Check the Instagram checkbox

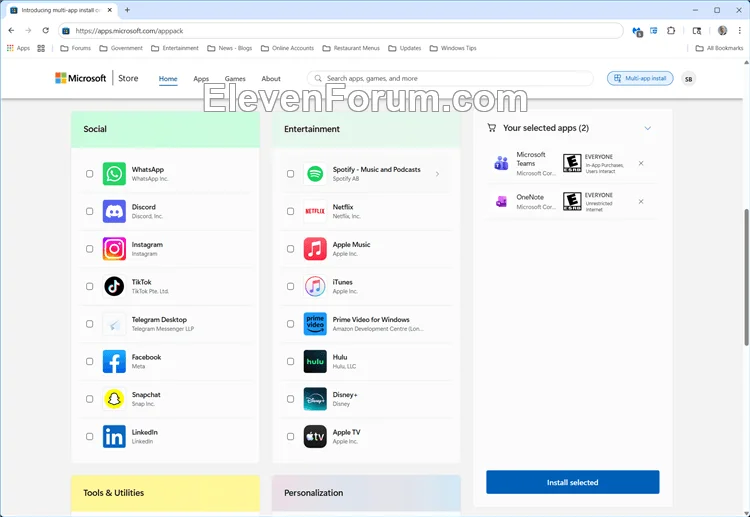[x=89, y=249]
